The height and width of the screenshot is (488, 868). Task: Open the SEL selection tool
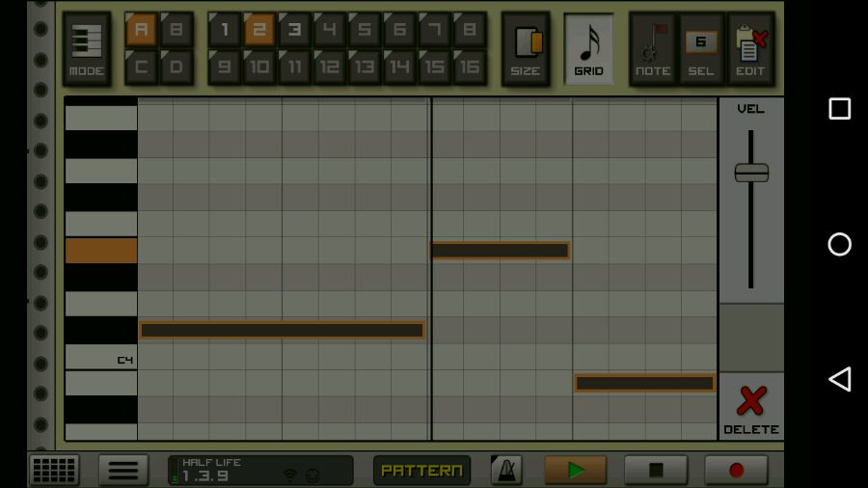701,49
